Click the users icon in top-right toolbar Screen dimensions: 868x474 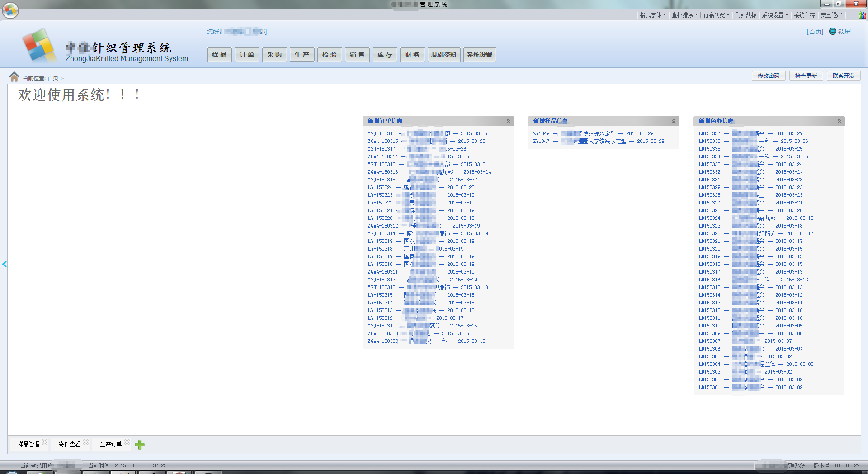(x=862, y=15)
